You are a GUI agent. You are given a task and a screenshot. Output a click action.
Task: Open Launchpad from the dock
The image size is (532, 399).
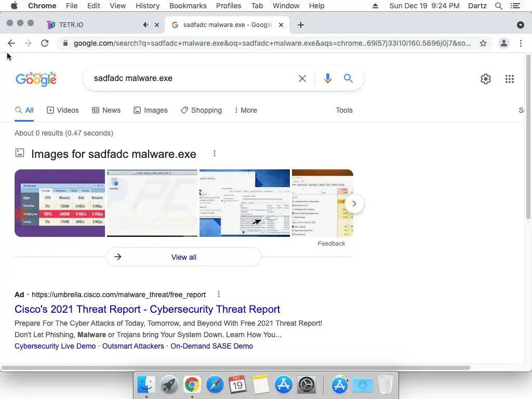point(169,385)
